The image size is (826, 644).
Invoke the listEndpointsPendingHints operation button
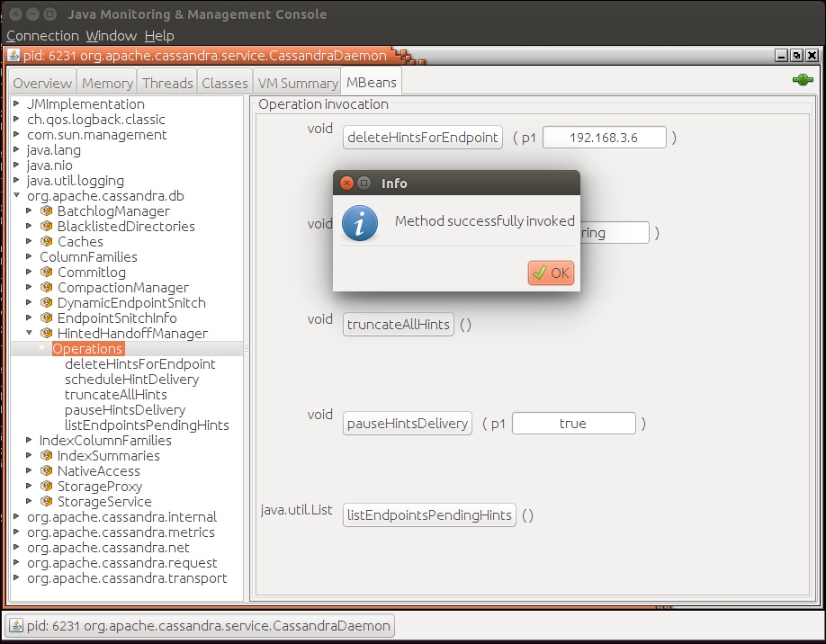click(429, 514)
